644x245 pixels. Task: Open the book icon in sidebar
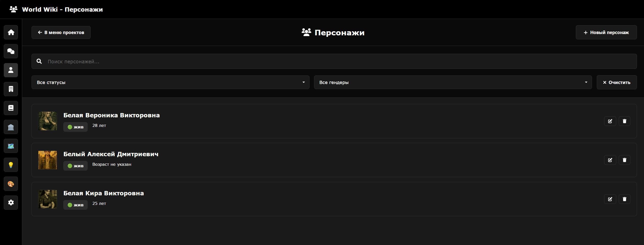coord(11,108)
